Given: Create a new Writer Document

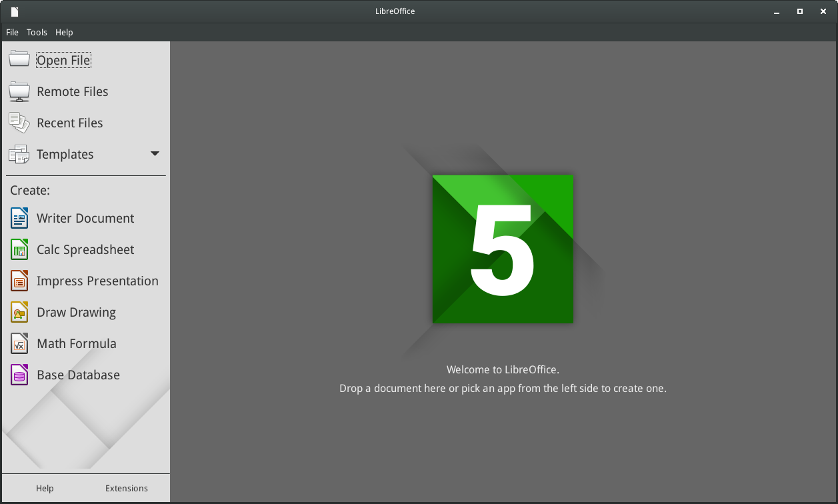Looking at the screenshot, I should tap(85, 218).
